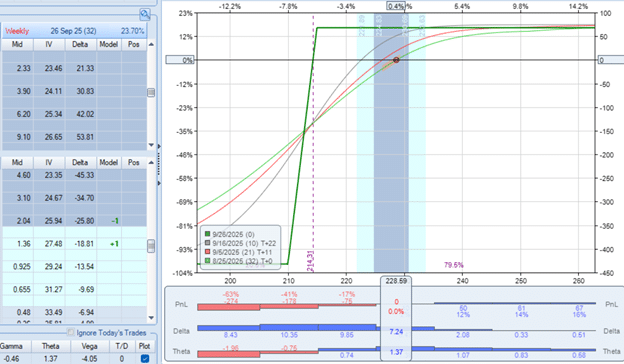The height and width of the screenshot is (364, 624).
Task: Click the current price marker dot on chart
Action: click(396, 60)
